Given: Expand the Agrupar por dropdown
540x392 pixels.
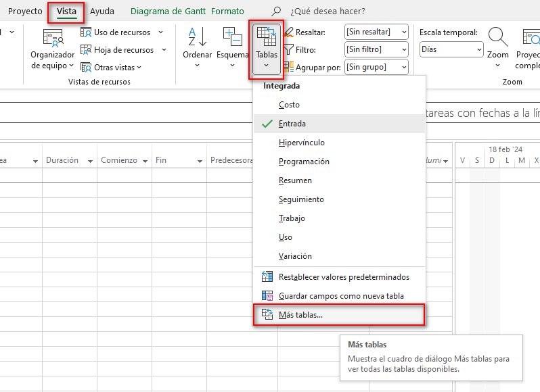Looking at the screenshot, I should 376,67.
